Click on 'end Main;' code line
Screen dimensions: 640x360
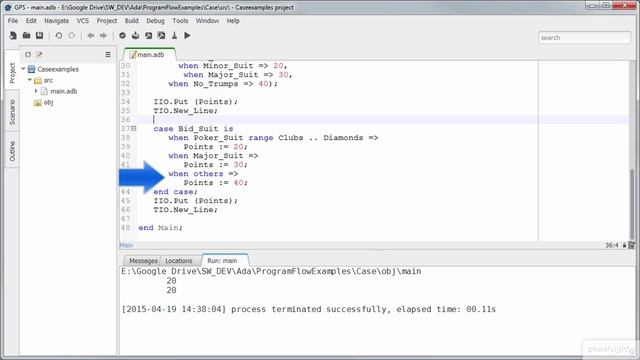pyautogui.click(x=160, y=227)
